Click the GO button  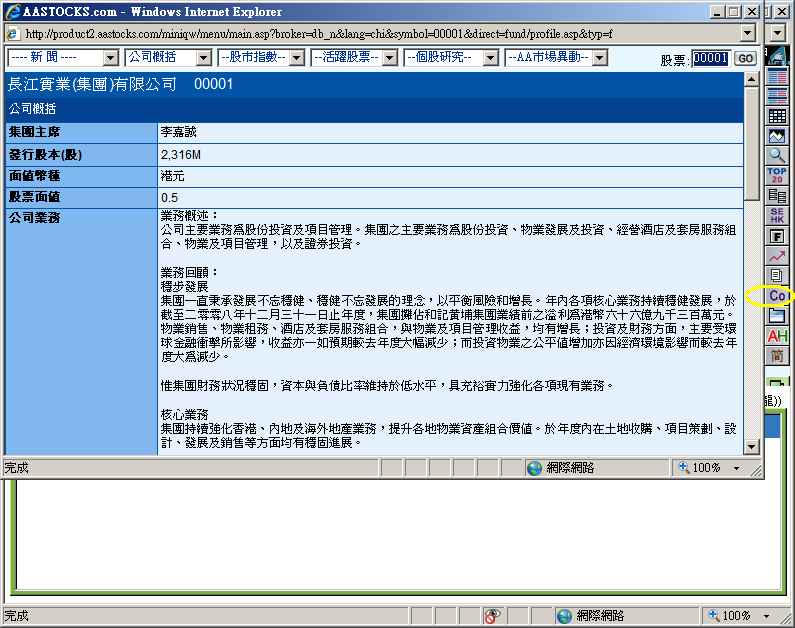pos(745,58)
